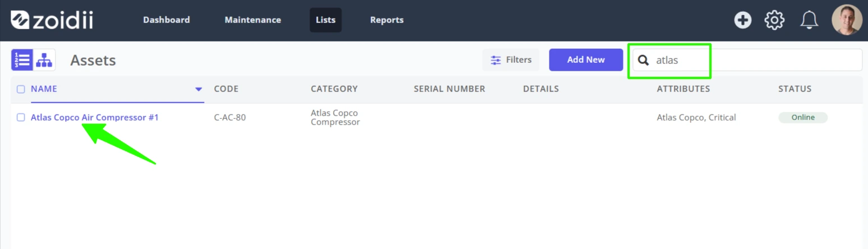Open the Maintenance menu

(x=253, y=20)
